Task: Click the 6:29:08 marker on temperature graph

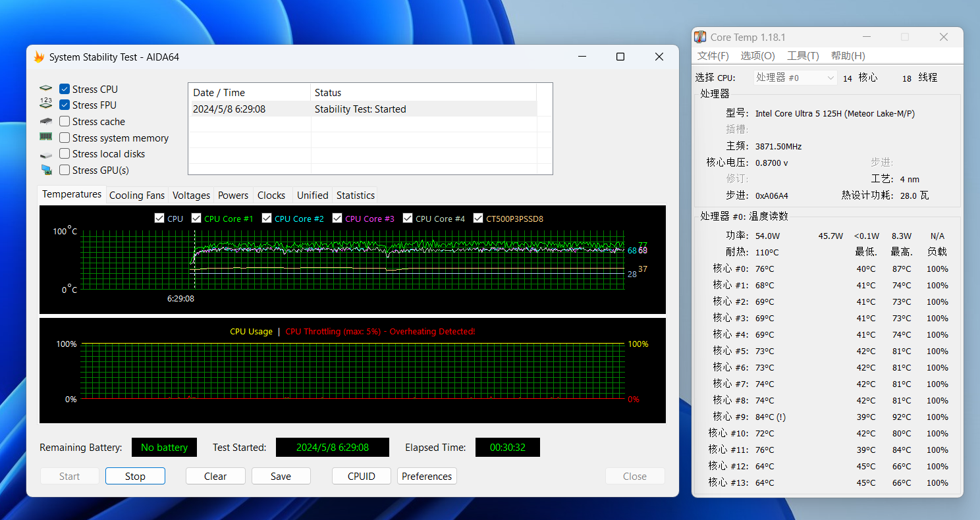Action: (180, 298)
